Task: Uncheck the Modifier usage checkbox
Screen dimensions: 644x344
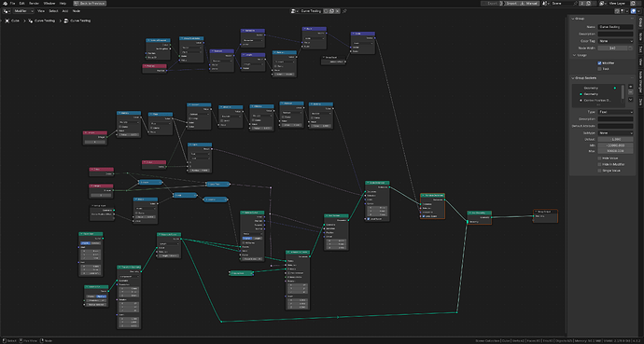Action: pos(599,63)
